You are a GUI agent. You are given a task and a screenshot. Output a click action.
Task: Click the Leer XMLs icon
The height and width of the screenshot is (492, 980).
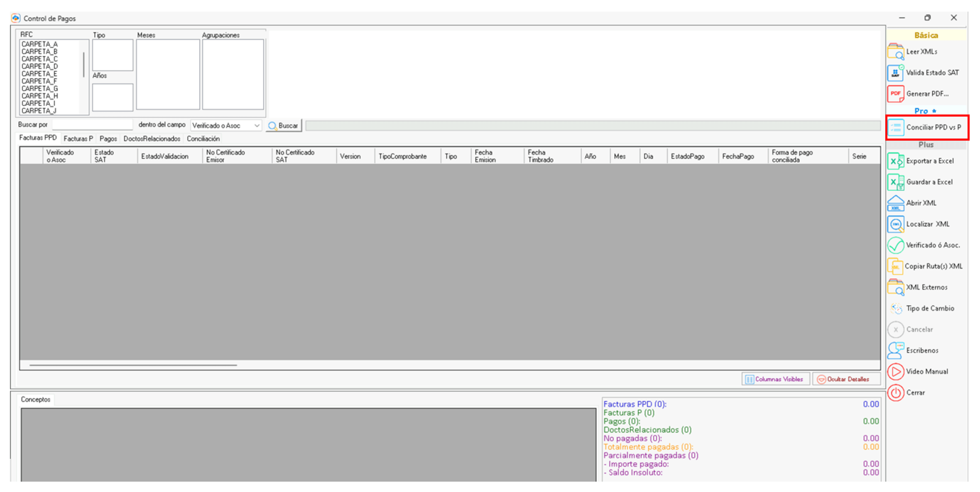tap(896, 52)
